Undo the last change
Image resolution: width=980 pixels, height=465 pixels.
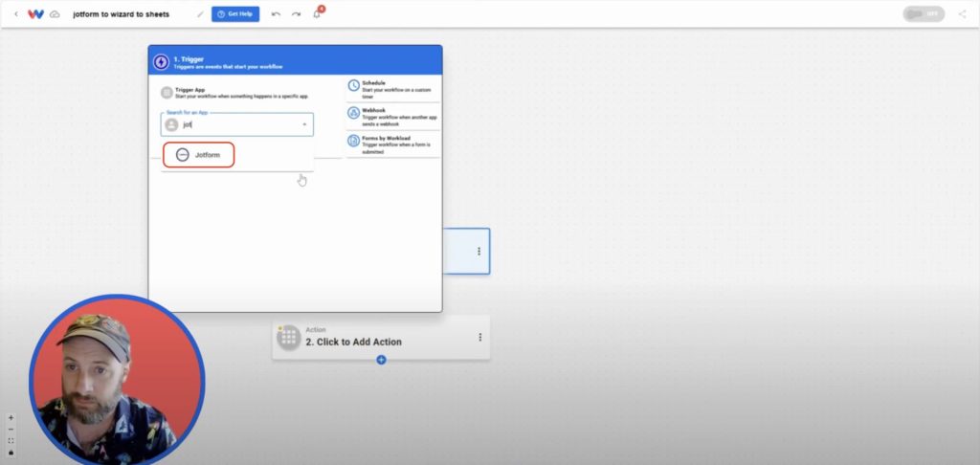pyautogui.click(x=276, y=14)
